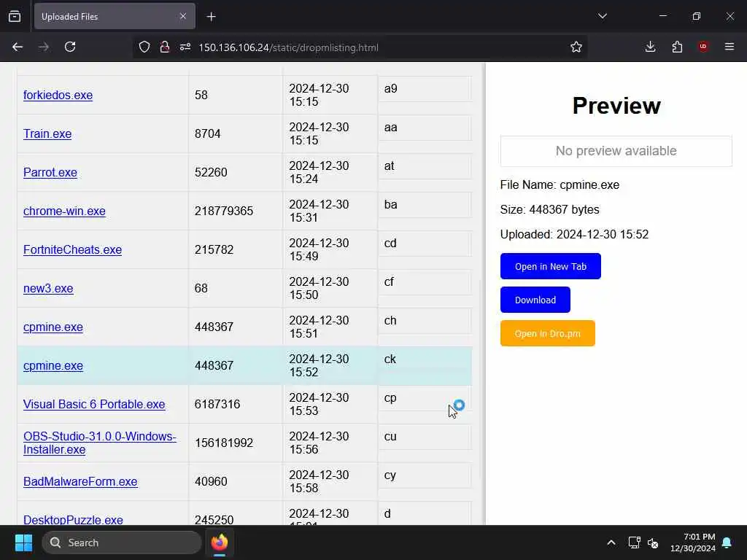Close the Uploaded Files tab
Image resolution: width=747 pixels, height=560 pixels.
coord(183,16)
